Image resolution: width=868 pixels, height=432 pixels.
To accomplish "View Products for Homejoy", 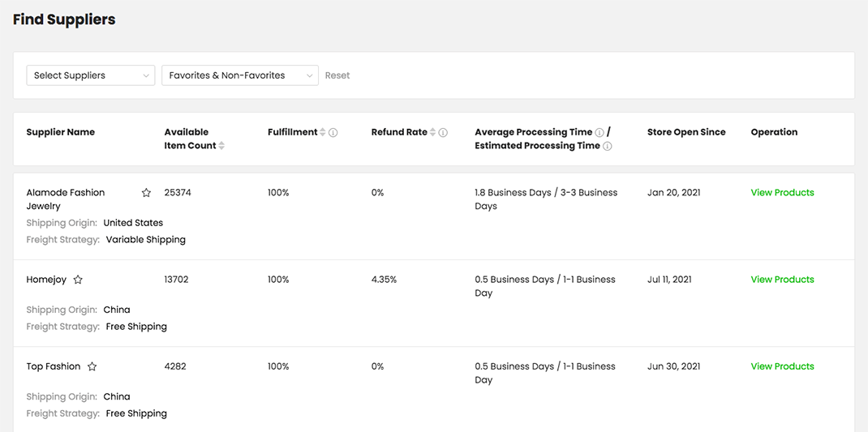I will (782, 280).
